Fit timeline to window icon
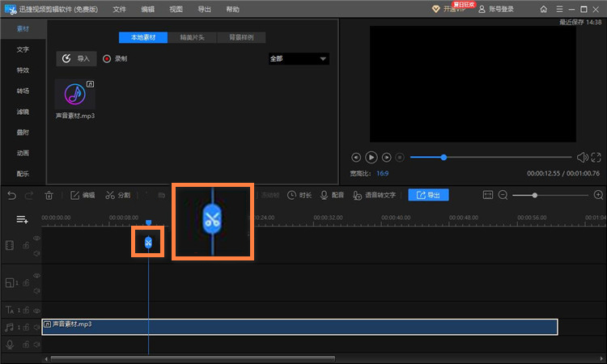The height and width of the screenshot is (364, 607). (488, 195)
